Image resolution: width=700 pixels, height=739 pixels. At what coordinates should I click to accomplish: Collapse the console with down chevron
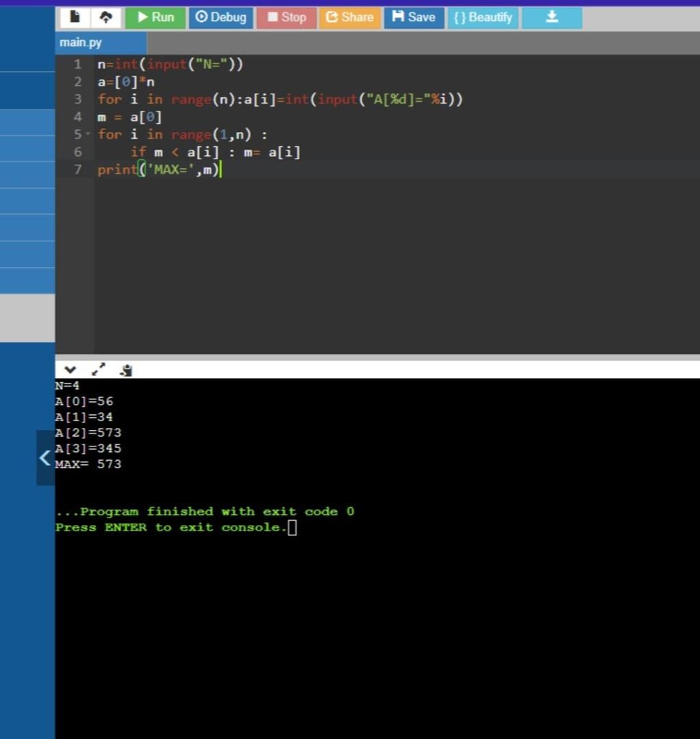[70, 370]
